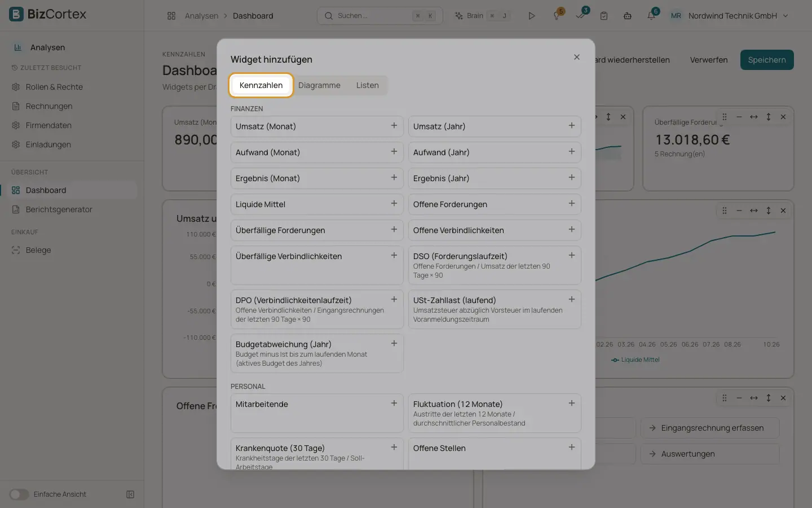Viewport: 812px width, 508px height.
Task: Add Überfällige Verbindlichkeiten via plus icon
Action: 394,256
